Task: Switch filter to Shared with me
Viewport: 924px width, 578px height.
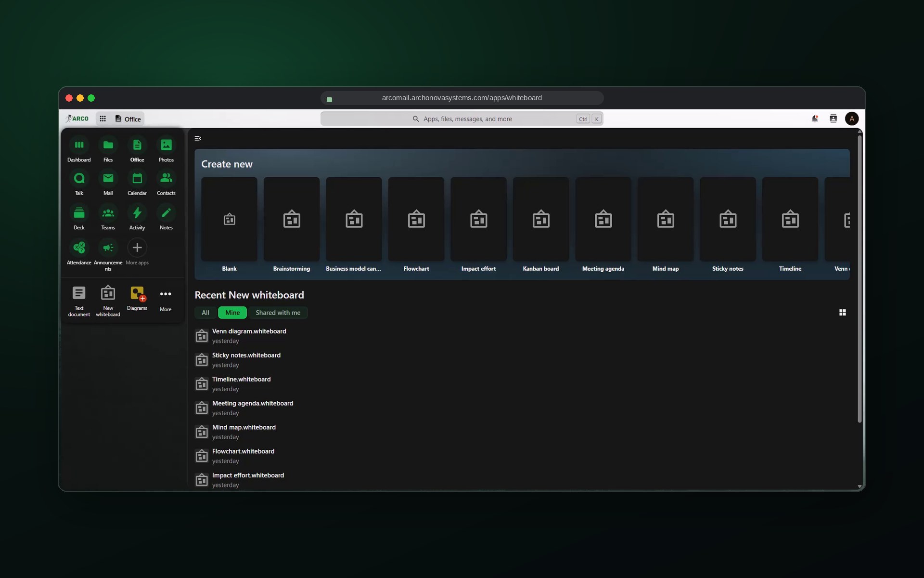Action: coord(278,313)
